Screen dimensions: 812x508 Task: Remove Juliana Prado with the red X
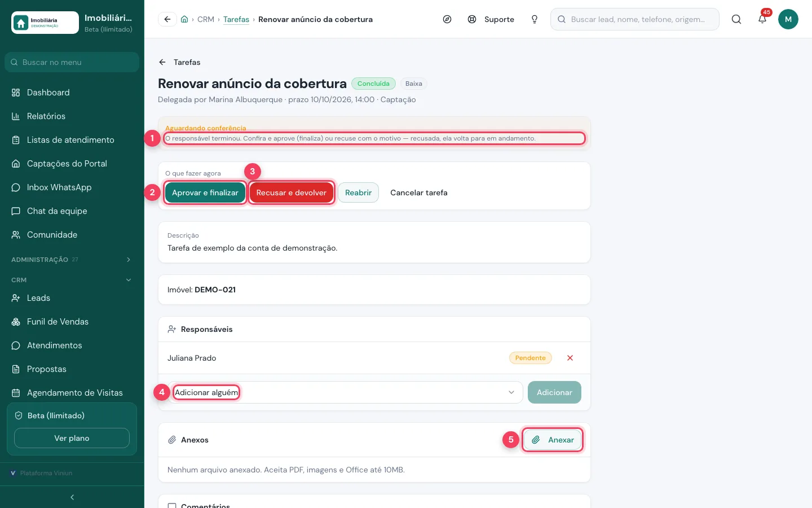pyautogui.click(x=570, y=358)
